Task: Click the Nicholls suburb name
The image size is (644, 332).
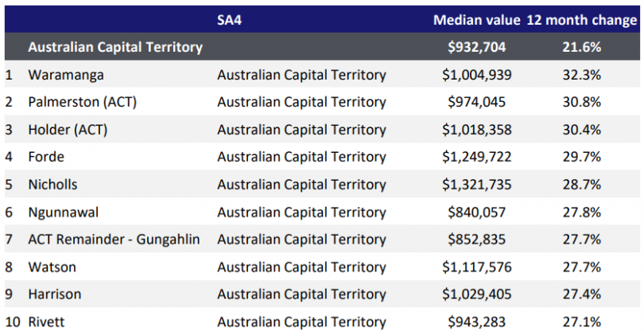Action: pyautogui.click(x=53, y=185)
